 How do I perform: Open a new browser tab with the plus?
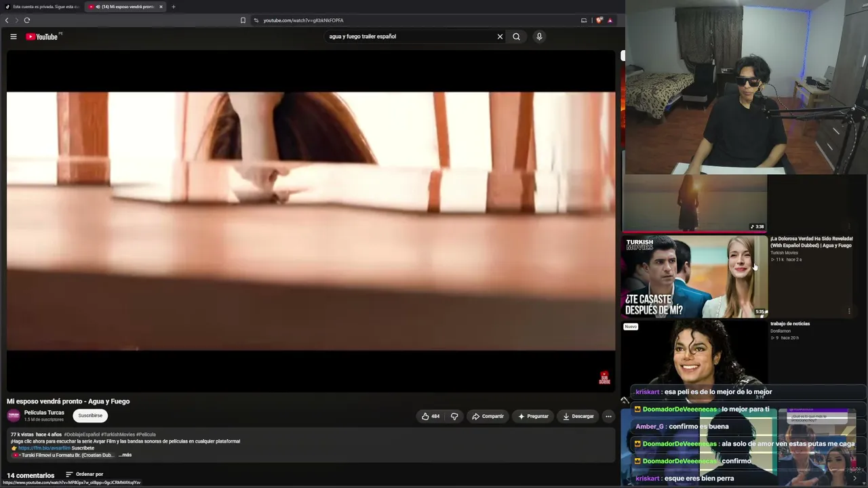click(173, 7)
